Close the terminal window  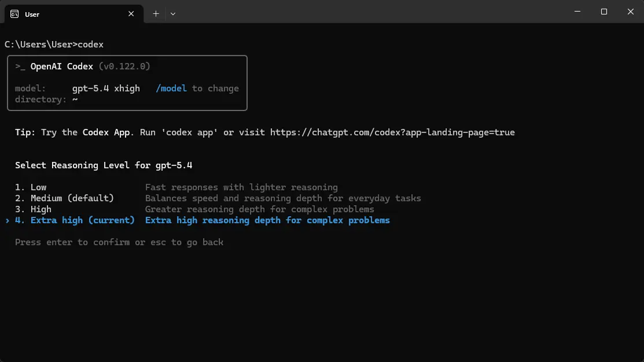(631, 12)
